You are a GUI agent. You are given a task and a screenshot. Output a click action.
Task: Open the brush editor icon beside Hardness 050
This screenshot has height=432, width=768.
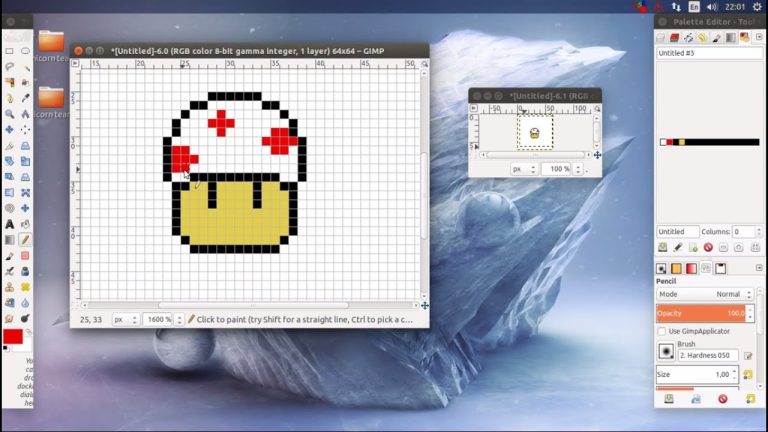tap(748, 356)
